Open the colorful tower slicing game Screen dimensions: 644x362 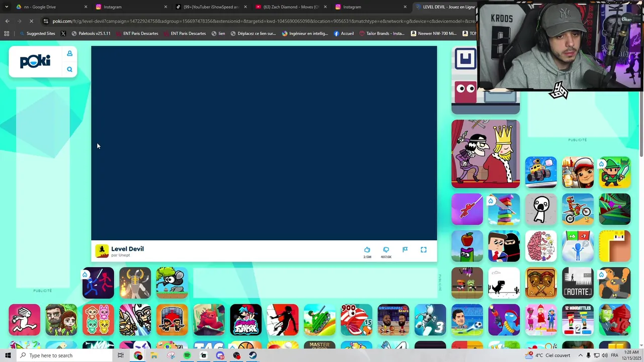[504, 209]
